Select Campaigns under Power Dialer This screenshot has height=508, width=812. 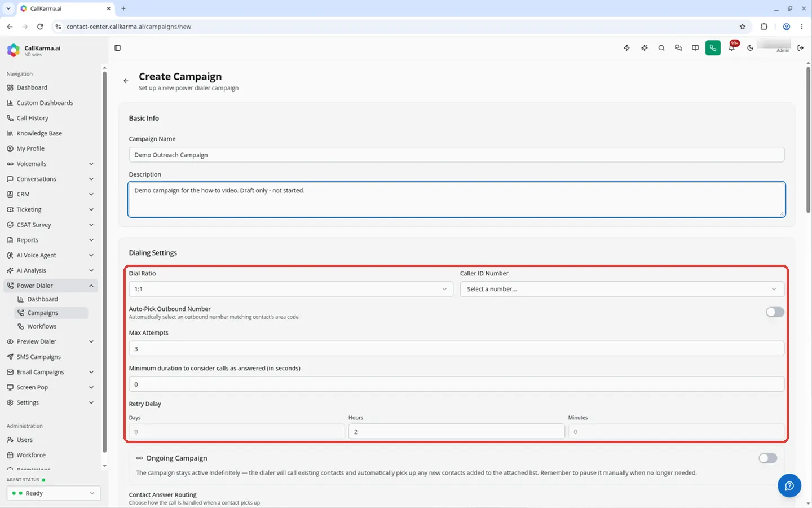(51, 313)
